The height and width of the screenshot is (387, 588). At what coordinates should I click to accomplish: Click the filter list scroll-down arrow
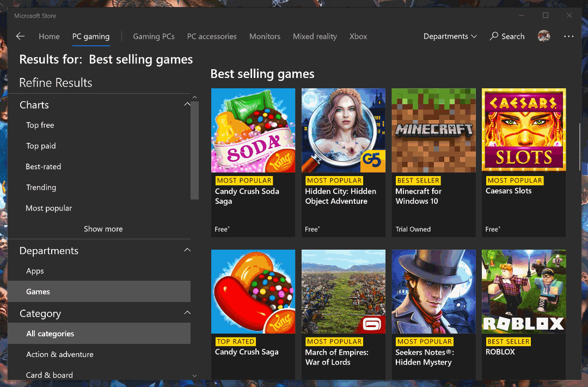tap(194, 376)
